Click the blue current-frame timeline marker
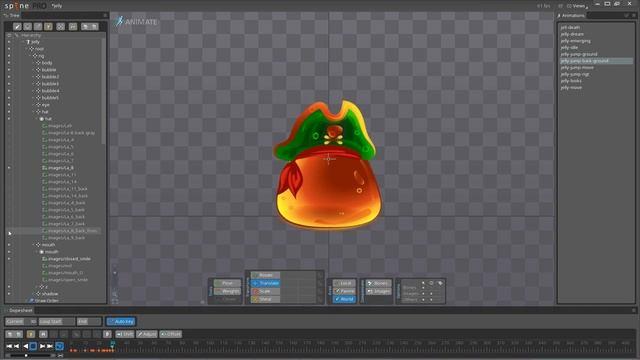Image resolution: width=640 pixels, height=360 pixels. tap(113, 345)
